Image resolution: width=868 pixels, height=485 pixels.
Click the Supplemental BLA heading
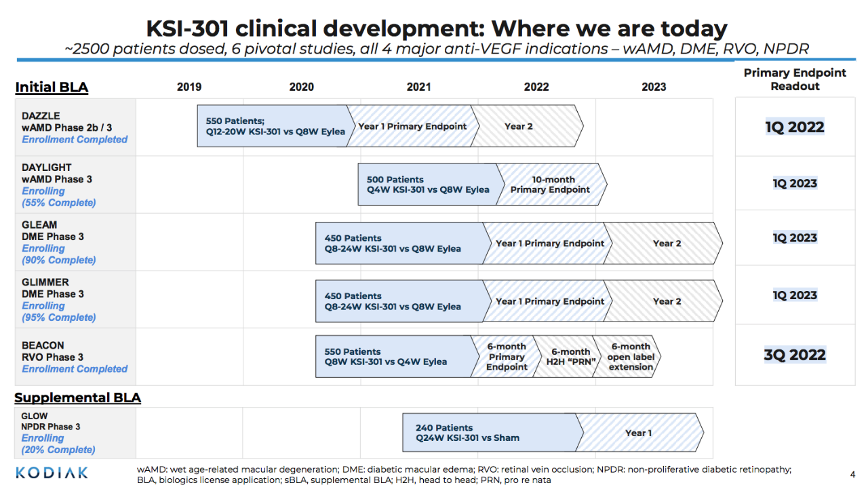click(x=77, y=397)
